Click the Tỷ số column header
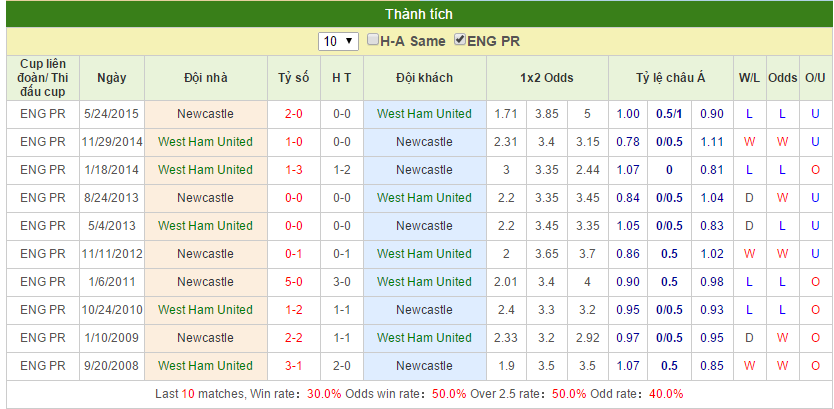Viewport: 834px width, 409px height. coord(294,78)
